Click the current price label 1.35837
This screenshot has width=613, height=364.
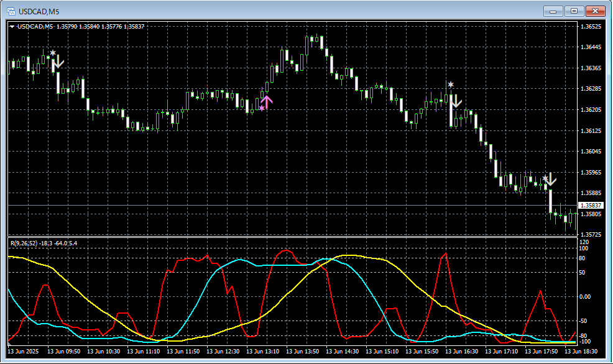tap(590, 206)
